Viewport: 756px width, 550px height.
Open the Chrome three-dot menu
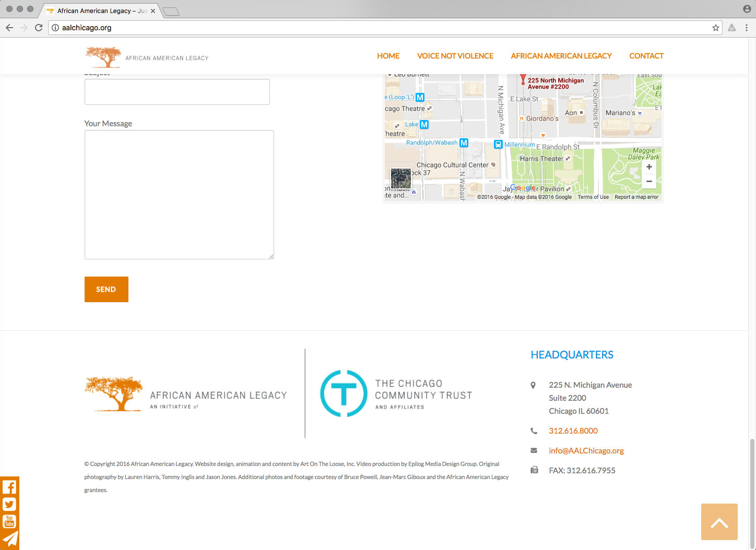coord(747,28)
